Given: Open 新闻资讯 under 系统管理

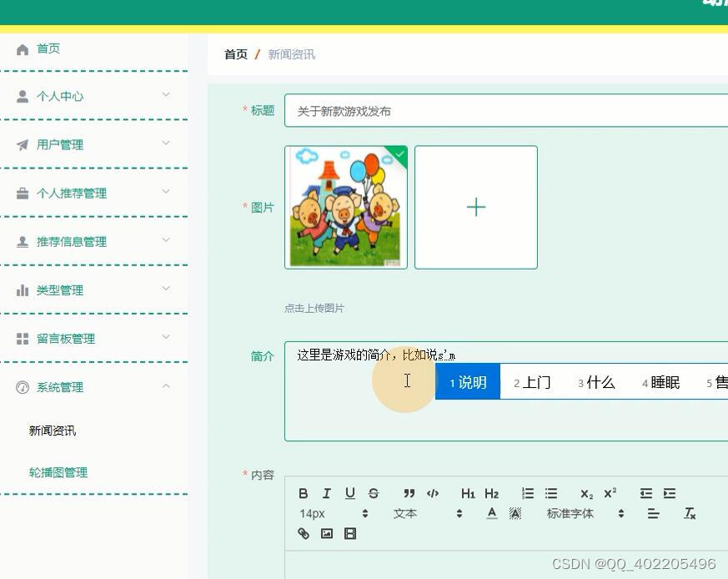Looking at the screenshot, I should pos(53,430).
